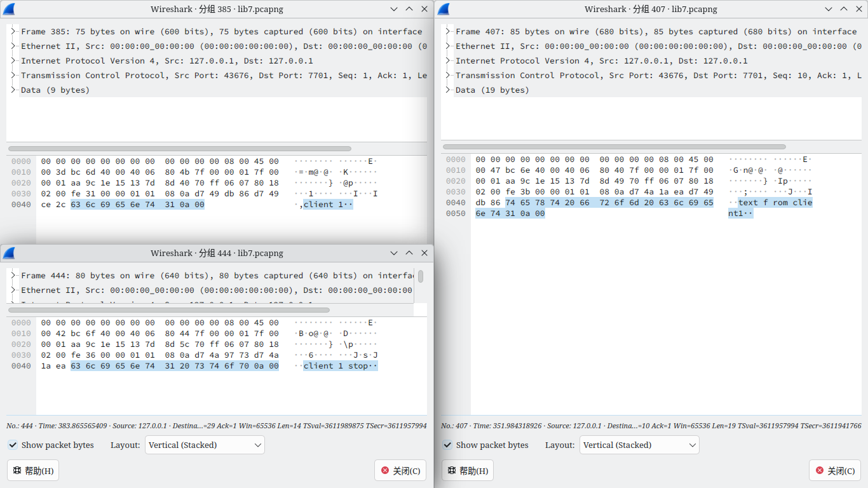Expand Transmission Control Protocol in the packet 407 window
This screenshot has width=868, height=488.
click(x=448, y=76)
